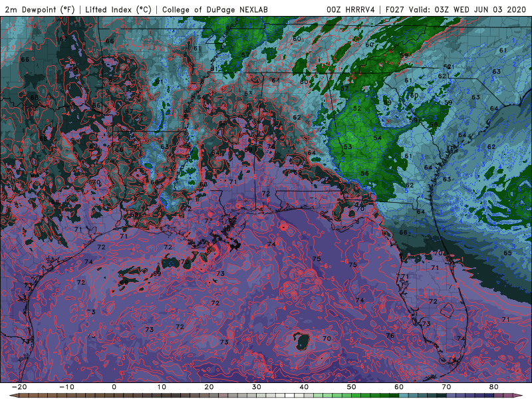Click the "53" dewpoint value in the green area
The width and height of the screenshot is (532, 399).
pyautogui.click(x=348, y=147)
